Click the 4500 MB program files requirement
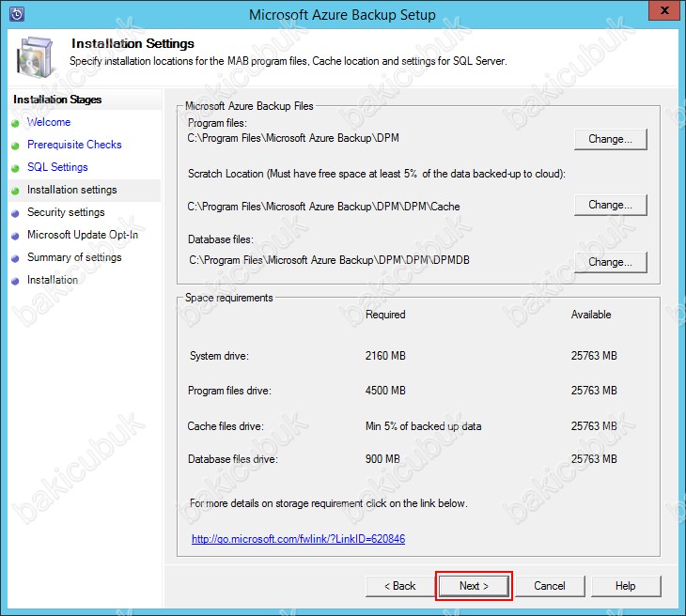 point(385,391)
